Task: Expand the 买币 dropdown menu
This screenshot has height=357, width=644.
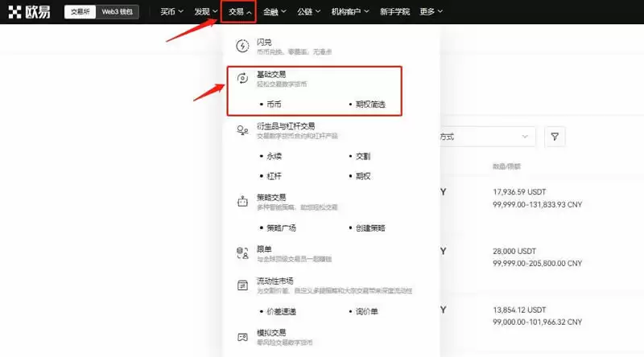Action: 171,12
